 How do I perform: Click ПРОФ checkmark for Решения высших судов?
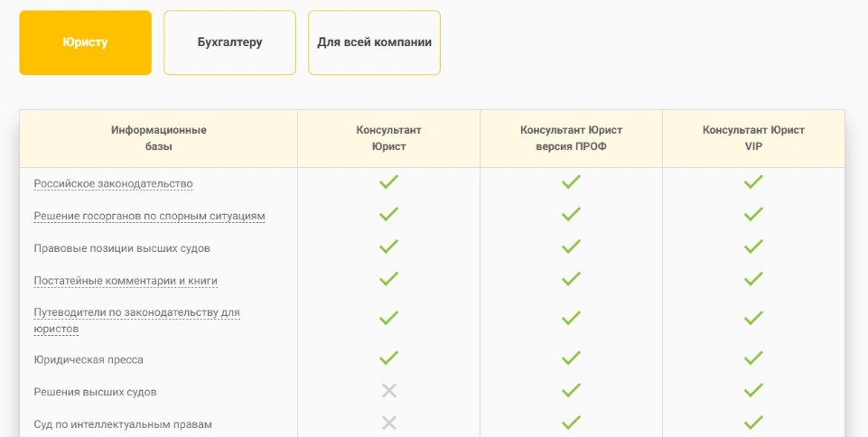pos(571,391)
